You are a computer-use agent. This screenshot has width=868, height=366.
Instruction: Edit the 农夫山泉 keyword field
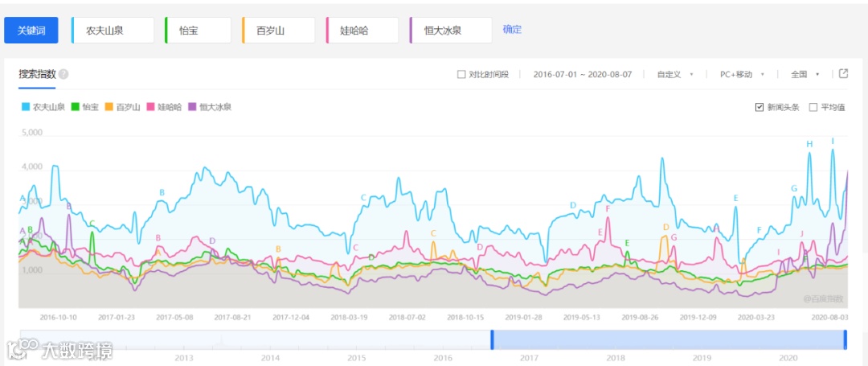[113, 30]
